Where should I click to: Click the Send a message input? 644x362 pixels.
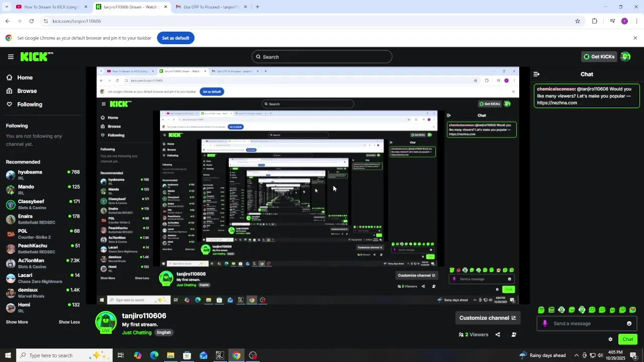click(587, 323)
